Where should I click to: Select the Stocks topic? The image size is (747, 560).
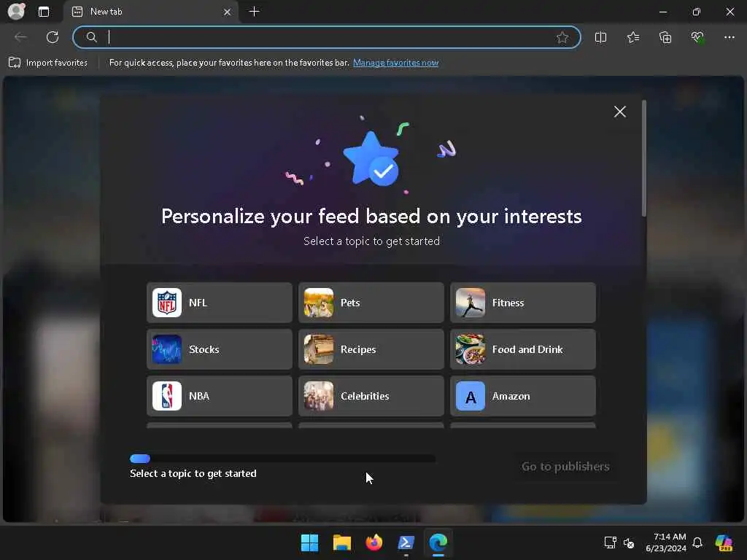click(219, 349)
